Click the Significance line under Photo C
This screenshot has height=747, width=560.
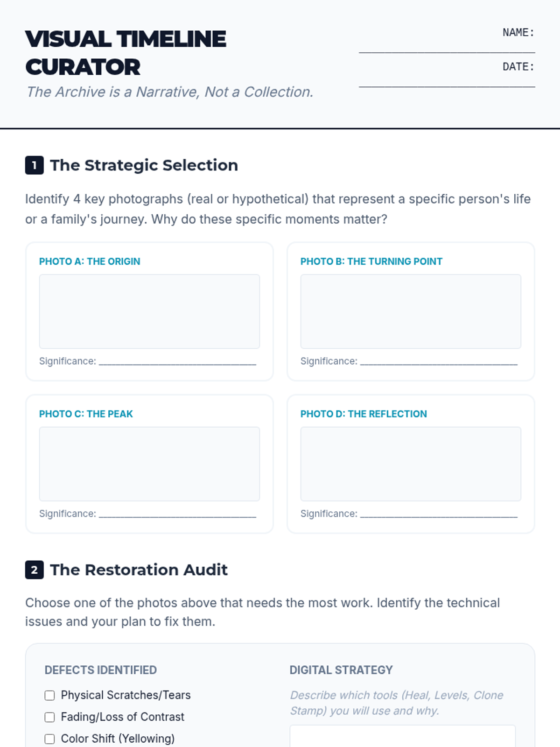point(177,514)
